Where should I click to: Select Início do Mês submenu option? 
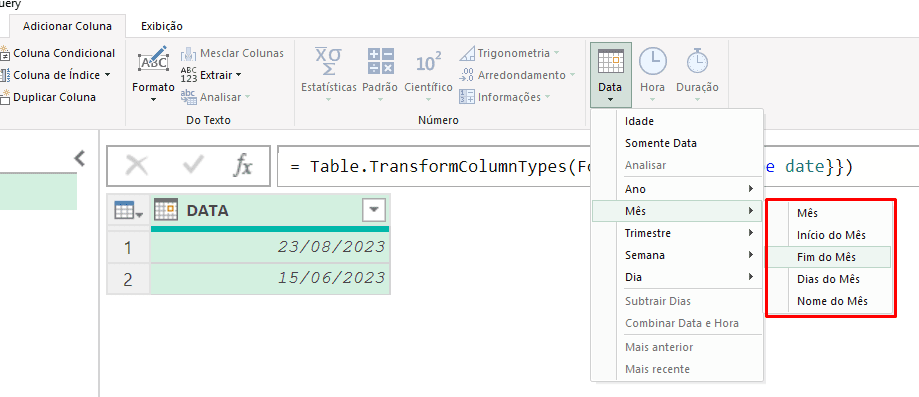click(x=830, y=235)
